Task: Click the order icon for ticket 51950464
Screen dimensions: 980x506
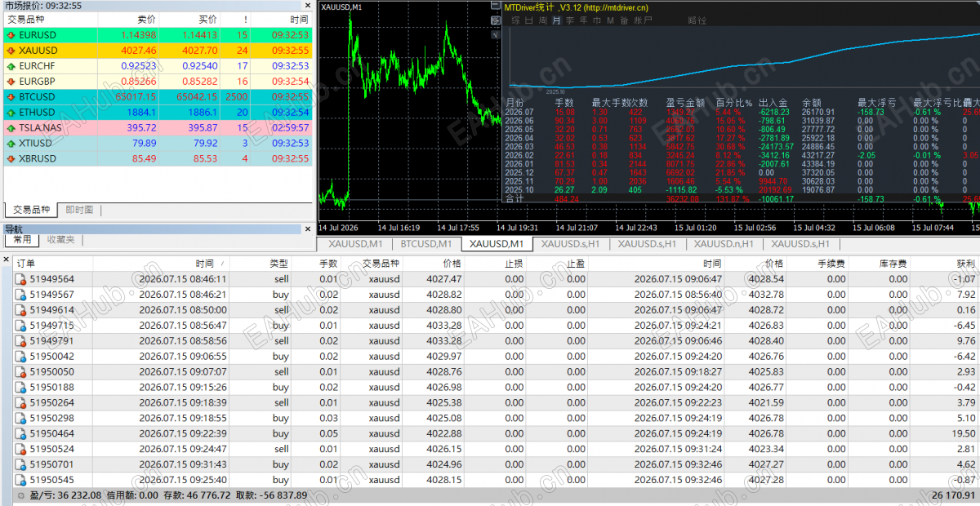Action: (21, 434)
